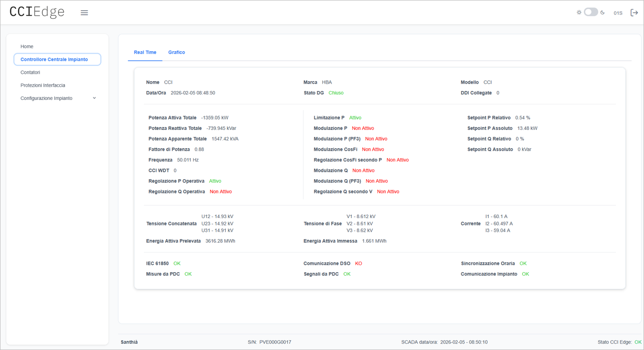The width and height of the screenshot is (644, 350).
Task: Click the CCIEdge logo
Action: pos(37,12)
